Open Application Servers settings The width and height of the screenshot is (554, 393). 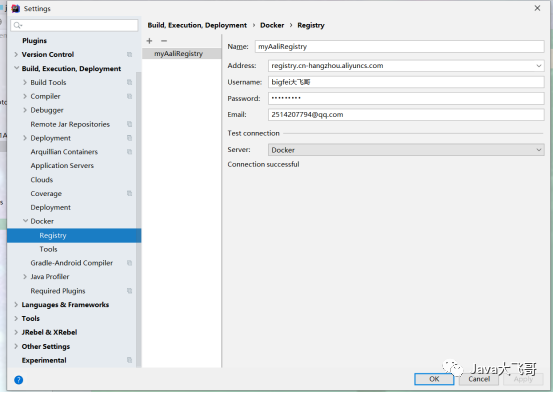coord(62,166)
